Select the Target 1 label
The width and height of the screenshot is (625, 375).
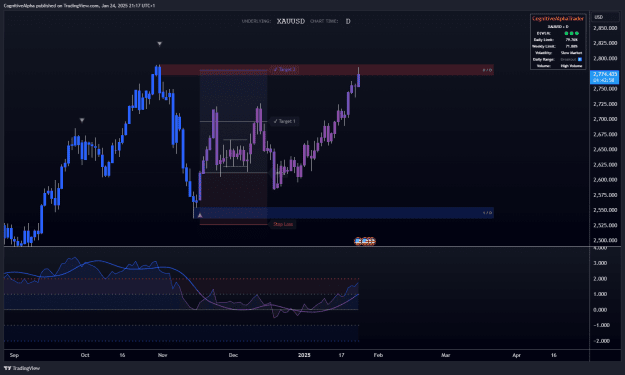(x=285, y=121)
